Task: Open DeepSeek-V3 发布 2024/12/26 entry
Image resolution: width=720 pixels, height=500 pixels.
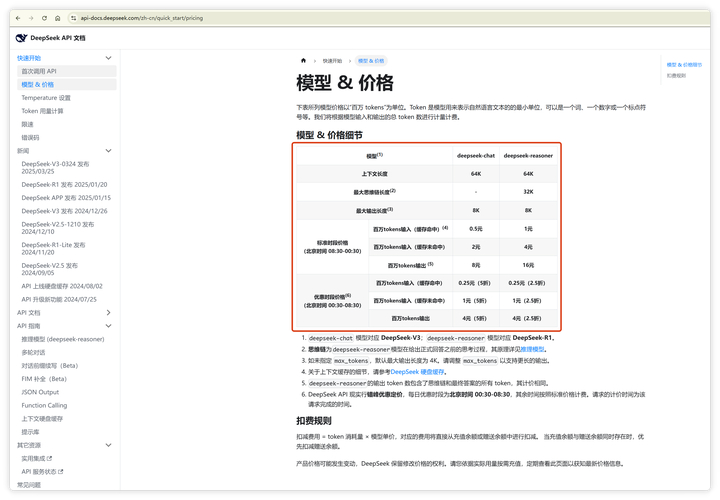Action: pyautogui.click(x=64, y=211)
